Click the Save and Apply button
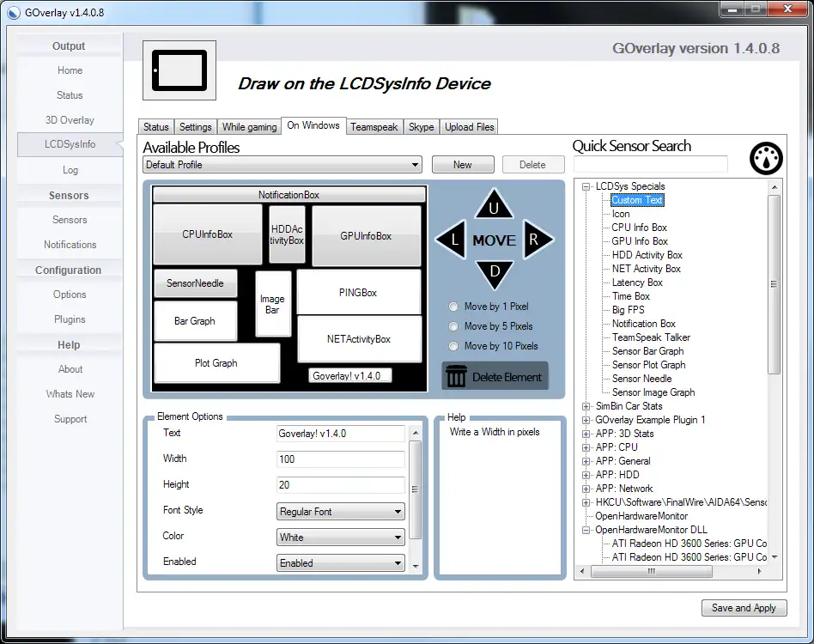Viewport: 814px width, 644px height. [744, 608]
